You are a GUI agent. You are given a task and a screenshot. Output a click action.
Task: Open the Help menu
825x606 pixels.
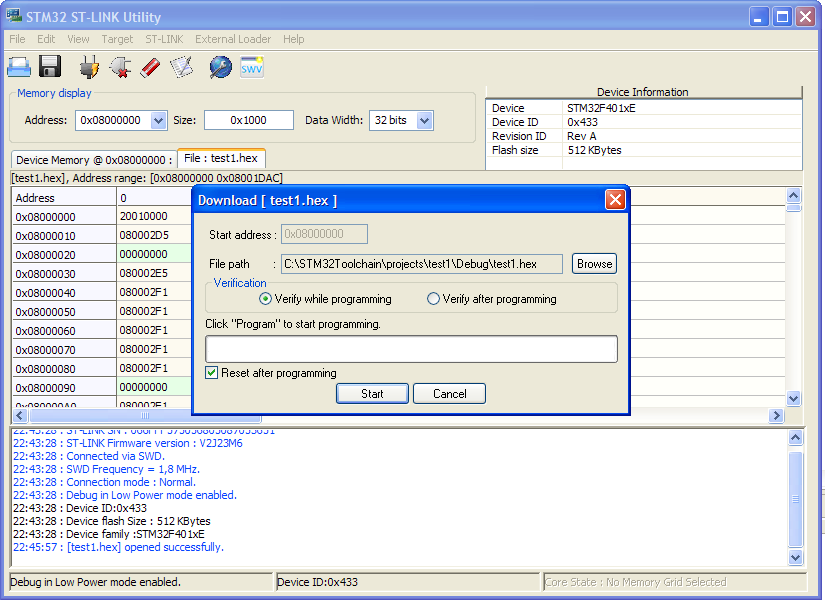[x=294, y=39]
